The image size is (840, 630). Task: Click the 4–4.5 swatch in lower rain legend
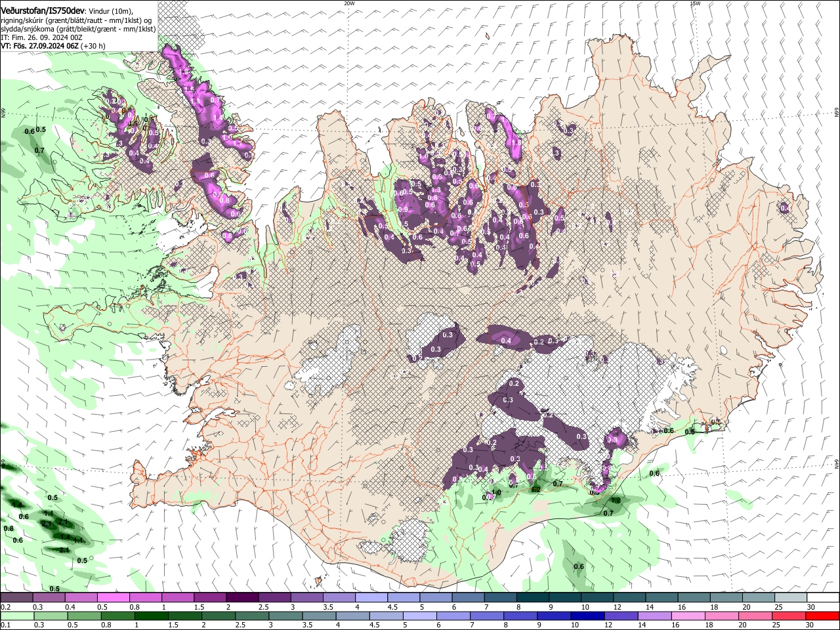tap(352, 616)
